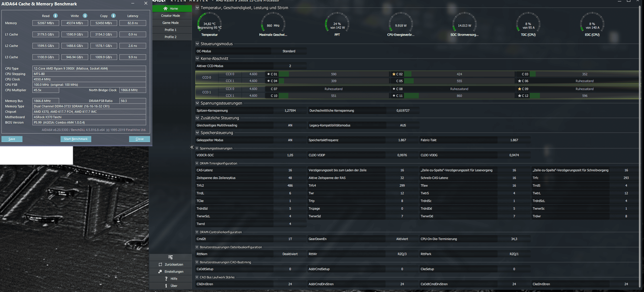Open the Home tab in Ryzen Master
The image size is (644, 292).
[x=172, y=9]
